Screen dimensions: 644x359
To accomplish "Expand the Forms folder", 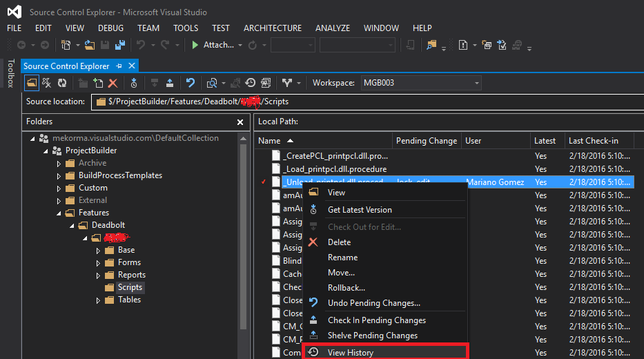I will pos(98,263).
